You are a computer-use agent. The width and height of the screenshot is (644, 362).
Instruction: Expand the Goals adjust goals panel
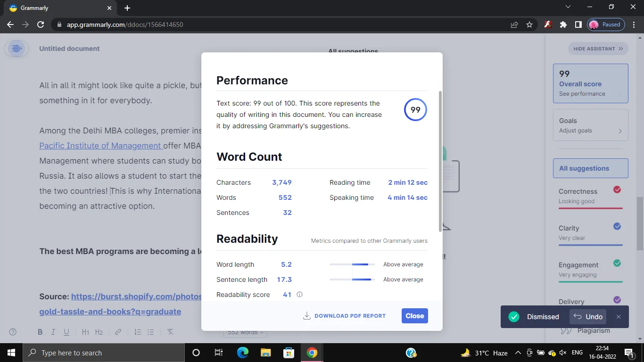(x=590, y=125)
